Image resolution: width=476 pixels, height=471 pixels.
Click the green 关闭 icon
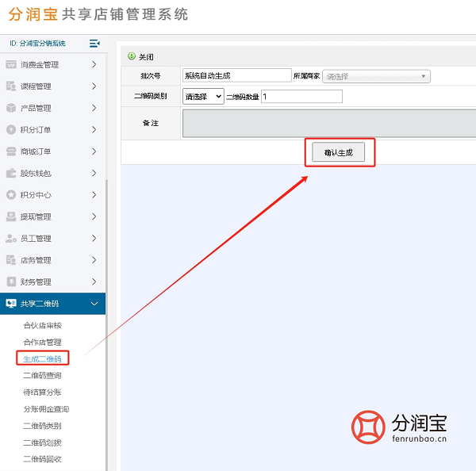tap(132, 56)
